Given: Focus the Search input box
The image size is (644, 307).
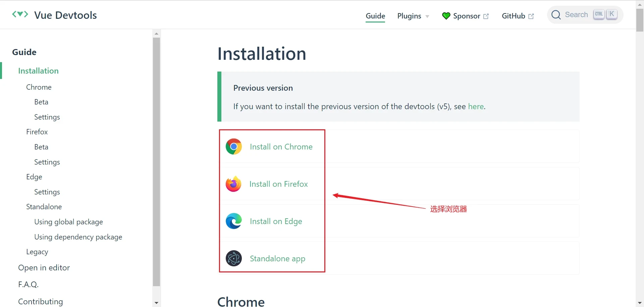Looking at the screenshot, I should click(x=576, y=15).
